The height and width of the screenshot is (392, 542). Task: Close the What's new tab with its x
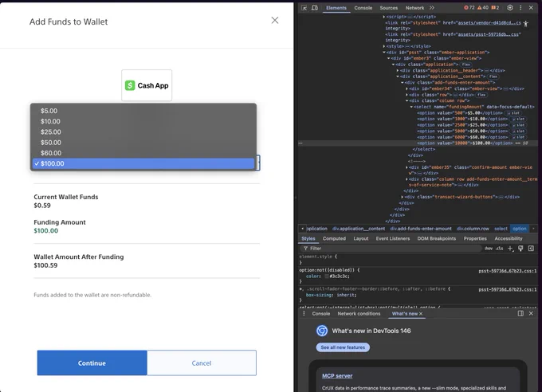click(x=421, y=314)
